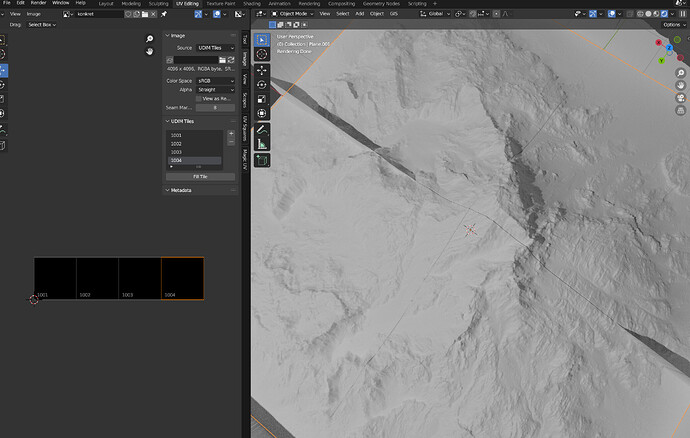Toggle overlays in image editor header

(217, 14)
